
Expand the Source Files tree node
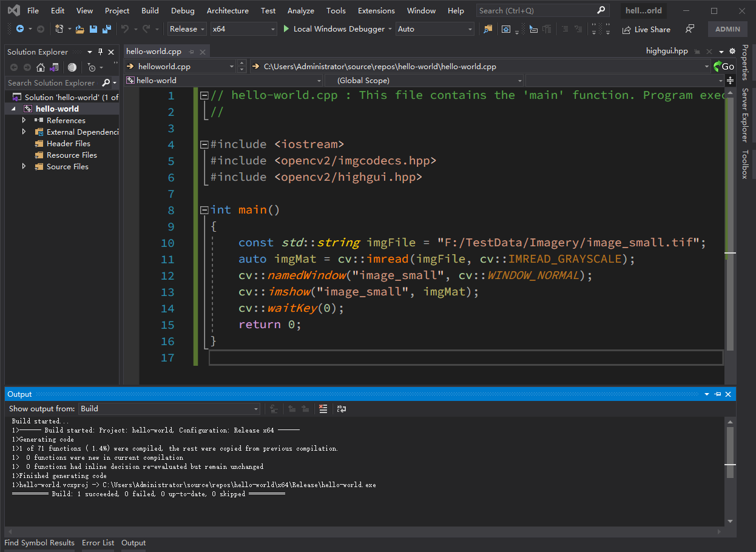coord(24,166)
